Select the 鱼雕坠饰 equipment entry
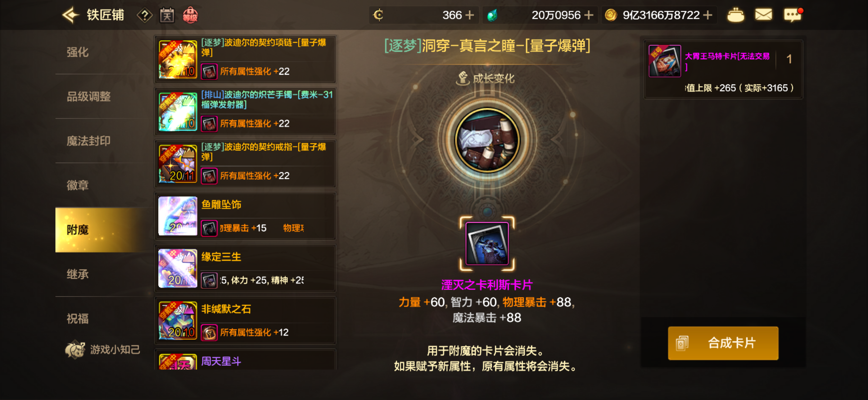This screenshot has width=868, height=400. pos(245,216)
